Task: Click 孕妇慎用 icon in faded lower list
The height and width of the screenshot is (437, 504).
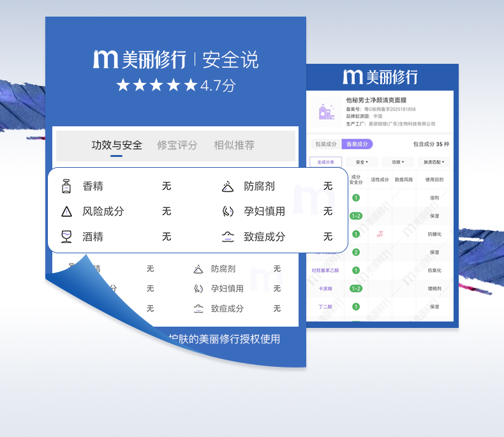Action: (x=198, y=288)
